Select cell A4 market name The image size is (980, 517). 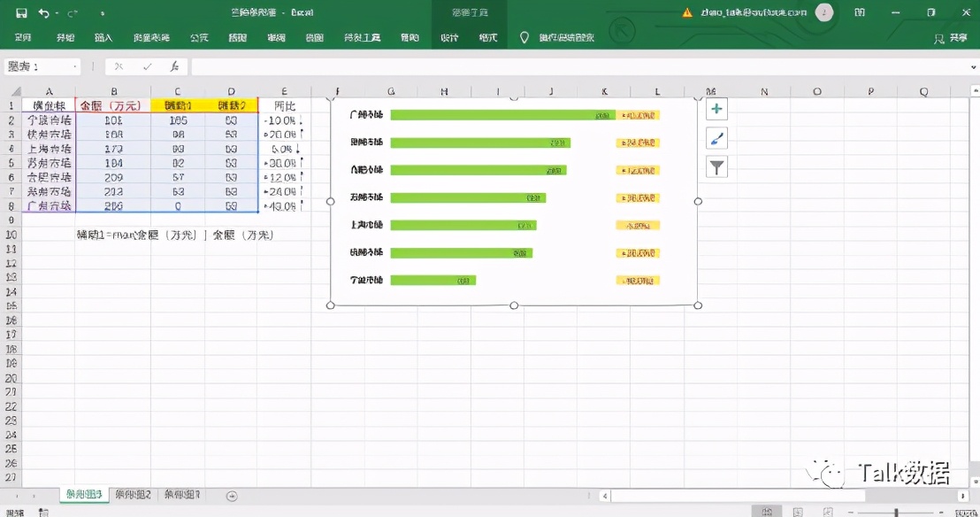pyautogui.click(x=49, y=149)
